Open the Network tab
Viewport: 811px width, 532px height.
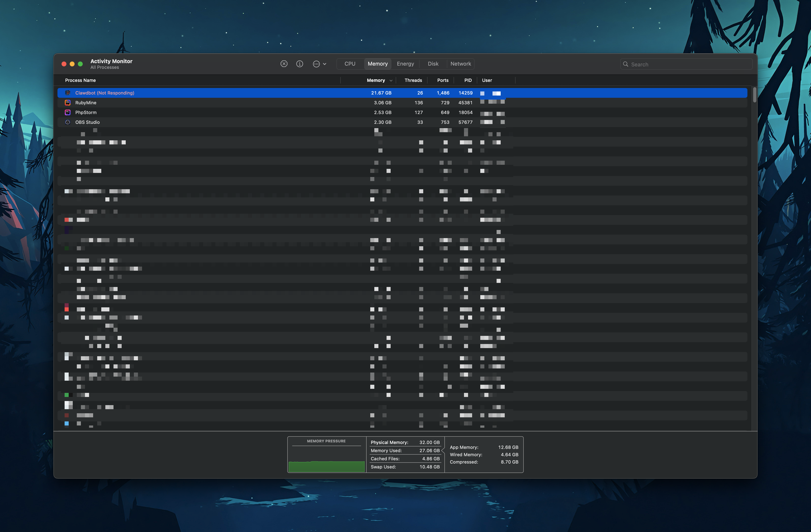click(460, 64)
